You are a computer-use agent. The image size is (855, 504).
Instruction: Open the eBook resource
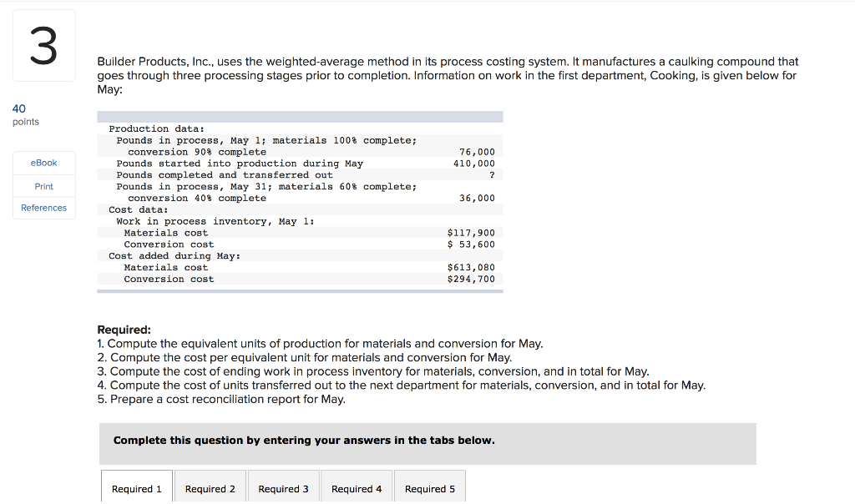pos(43,163)
